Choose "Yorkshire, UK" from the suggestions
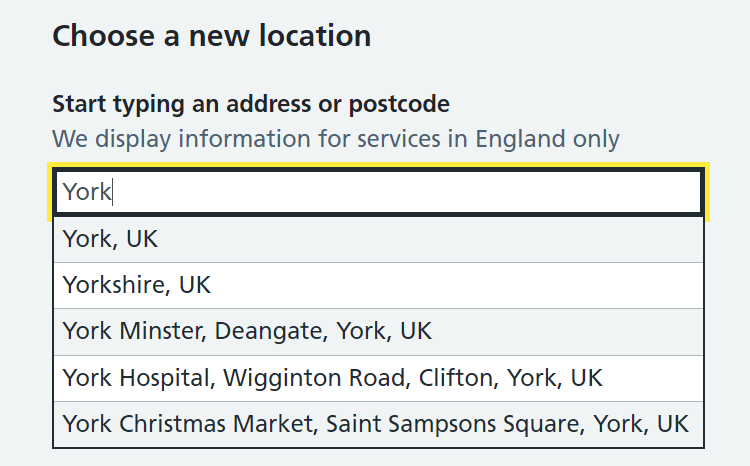Screen dimensions: 750x466 [x=137, y=285]
